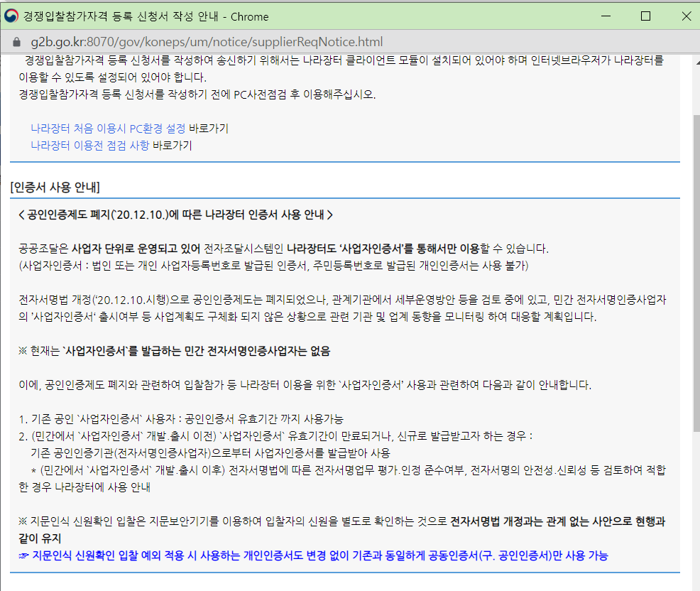Image resolution: width=700 pixels, height=591 pixels.
Task: Click text 경쟁입찰참가자격 등록 신청서를 작성하기 전에 PC사전점검
Action: pyautogui.click(x=197, y=94)
